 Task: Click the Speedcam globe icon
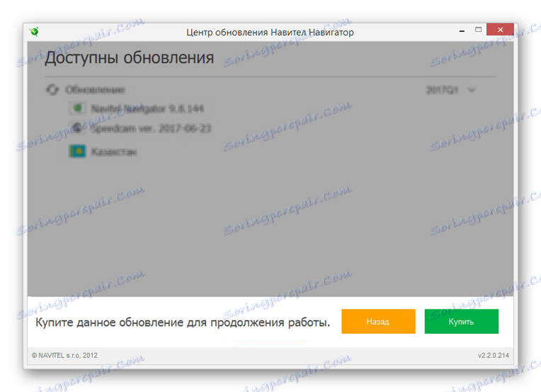(78, 128)
